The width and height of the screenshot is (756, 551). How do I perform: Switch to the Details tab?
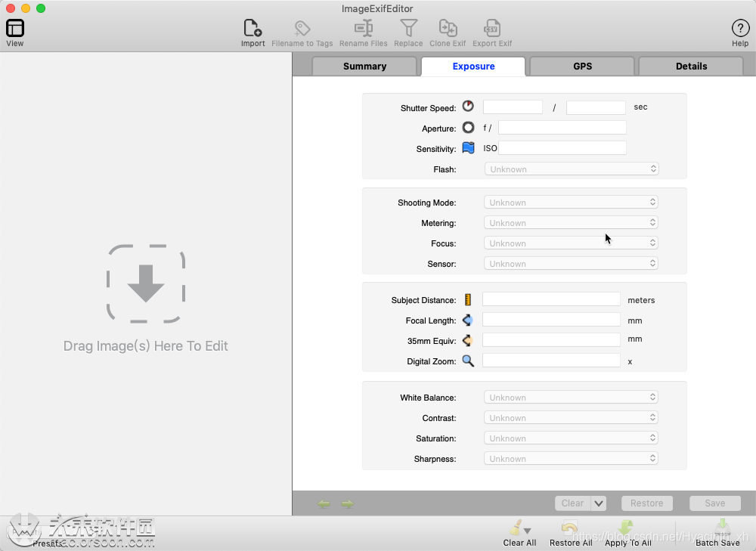[692, 67]
